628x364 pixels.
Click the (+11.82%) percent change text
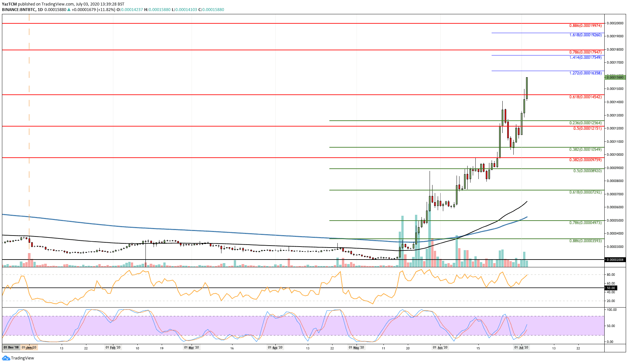coord(106,10)
